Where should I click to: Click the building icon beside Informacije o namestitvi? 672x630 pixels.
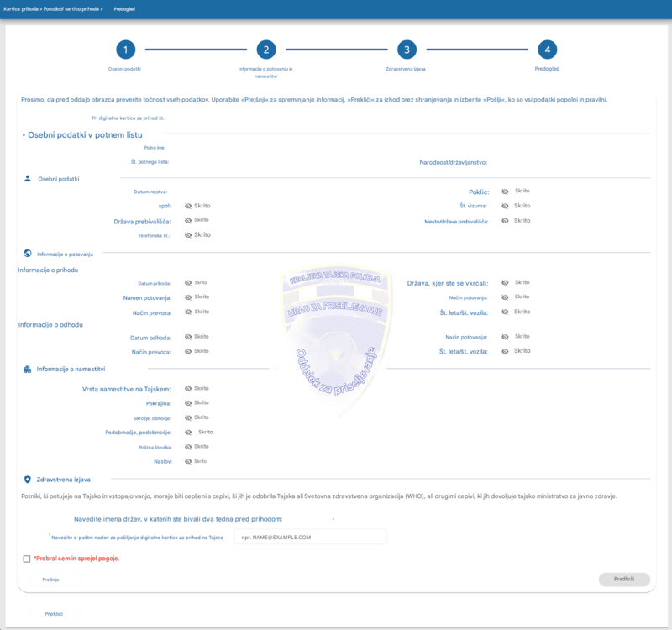28,369
